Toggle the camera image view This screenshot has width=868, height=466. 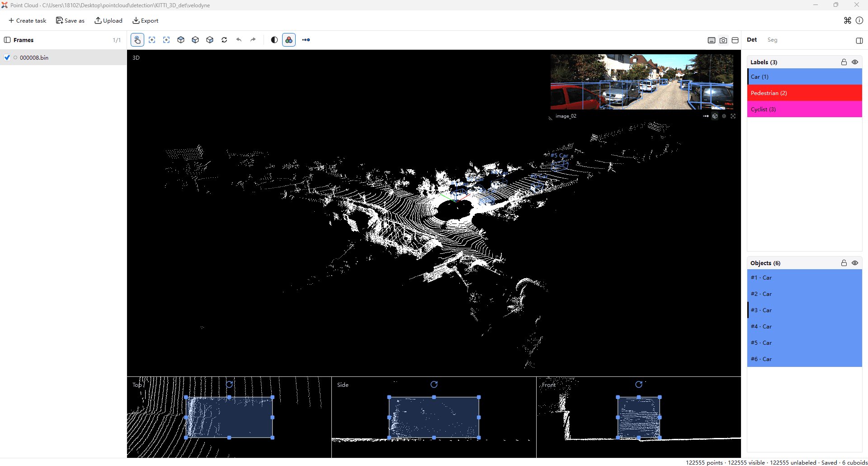[x=723, y=40]
